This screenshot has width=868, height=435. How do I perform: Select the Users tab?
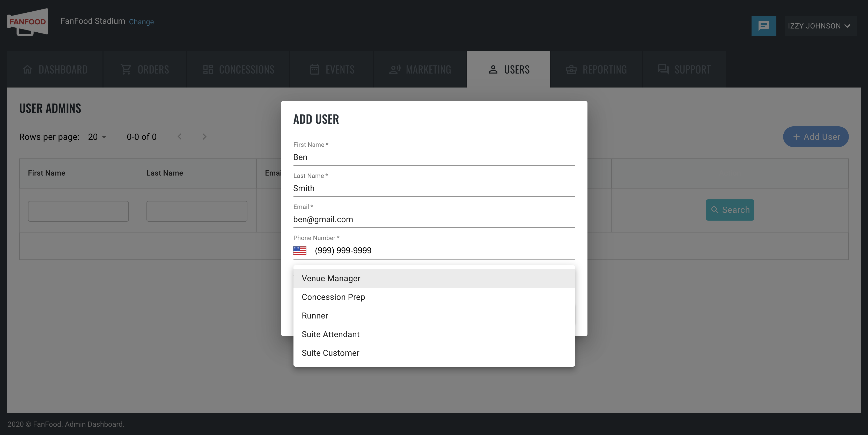(x=508, y=69)
